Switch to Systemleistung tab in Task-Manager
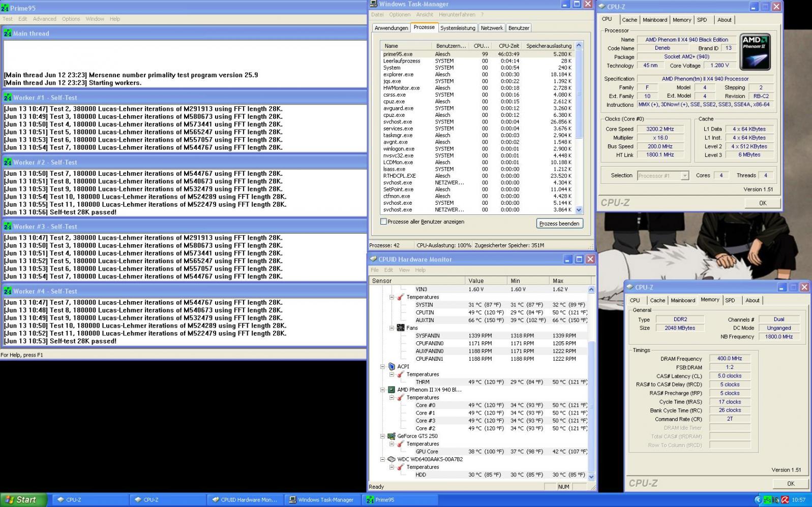 coord(458,28)
